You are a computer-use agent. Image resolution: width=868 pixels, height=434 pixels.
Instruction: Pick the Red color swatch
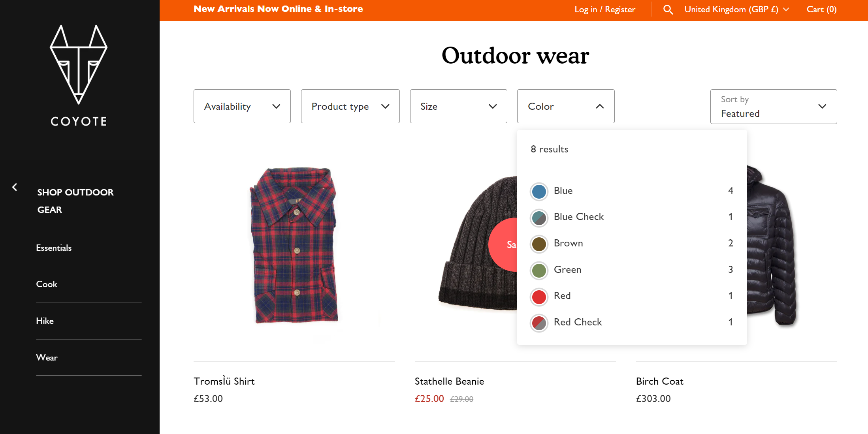coord(539,297)
